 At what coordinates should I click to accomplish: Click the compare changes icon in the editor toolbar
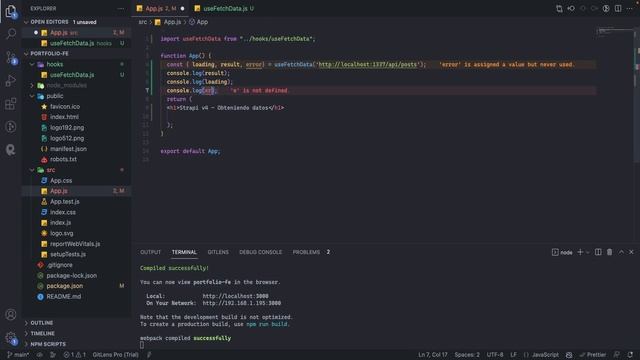click(x=559, y=9)
